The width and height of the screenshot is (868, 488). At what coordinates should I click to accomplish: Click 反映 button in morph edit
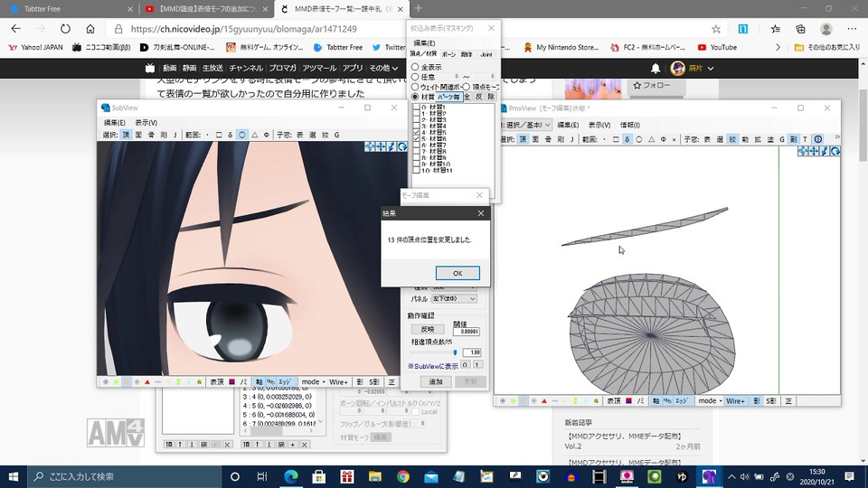pyautogui.click(x=428, y=329)
